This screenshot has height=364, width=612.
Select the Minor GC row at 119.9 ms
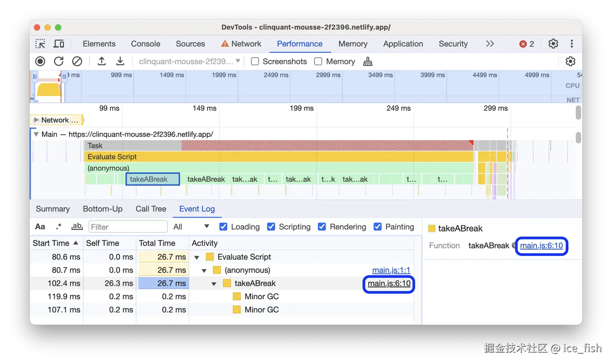tap(222, 296)
